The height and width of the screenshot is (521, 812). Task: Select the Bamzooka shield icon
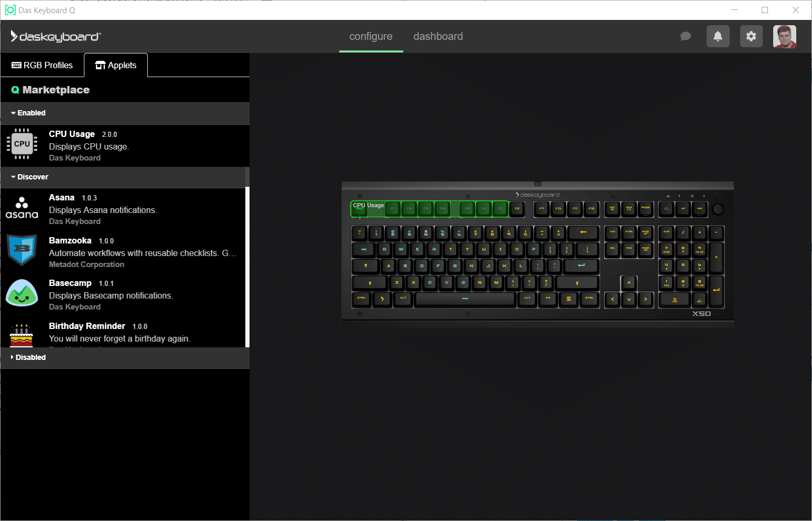(22, 250)
